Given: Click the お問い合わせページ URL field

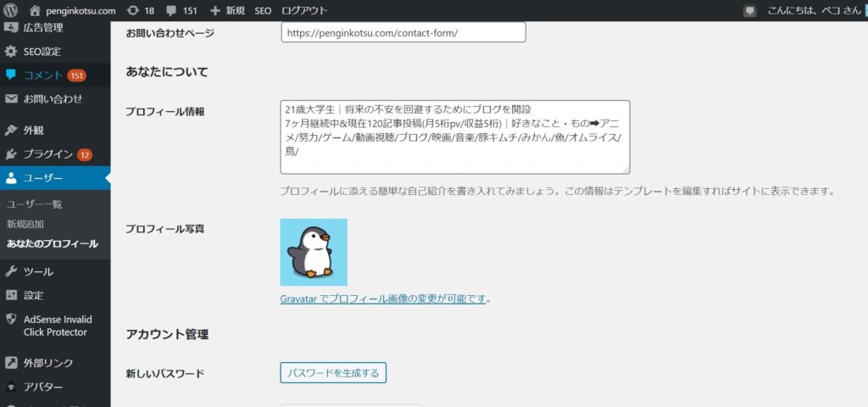Looking at the screenshot, I should 403,33.
